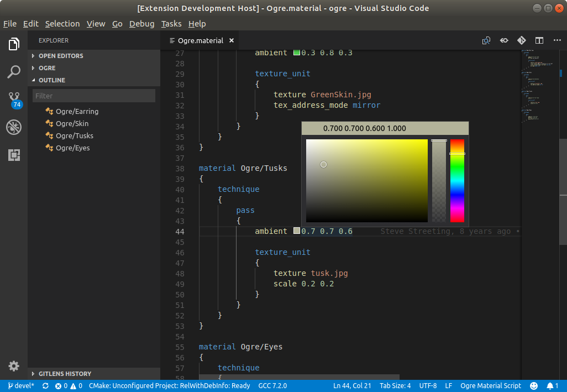Open the Tasks menu
Image resolution: width=567 pixels, height=392 pixels.
click(171, 24)
